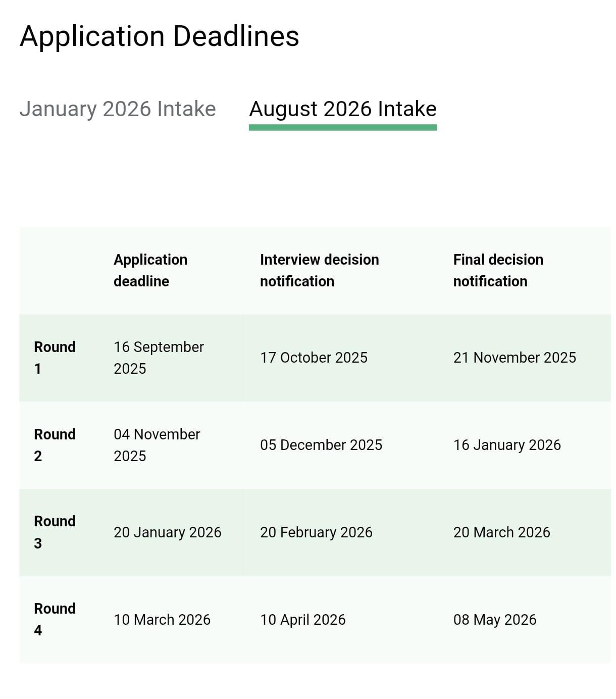Click the 20 February 2026 date
This screenshot has height=699, width=616.
(316, 532)
